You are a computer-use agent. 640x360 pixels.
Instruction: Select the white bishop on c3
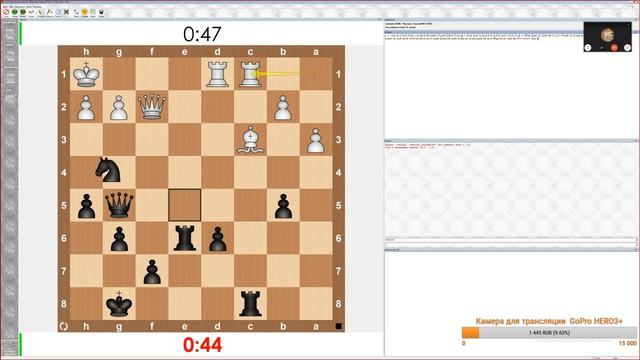250,140
